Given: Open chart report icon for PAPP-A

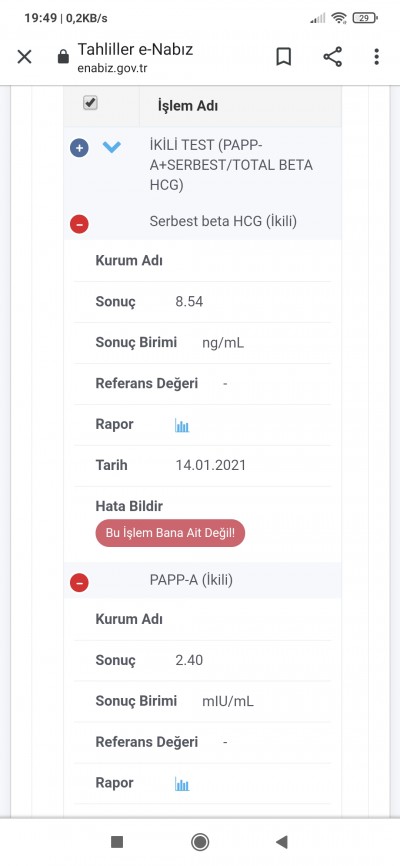Looking at the screenshot, I should tap(182, 784).
